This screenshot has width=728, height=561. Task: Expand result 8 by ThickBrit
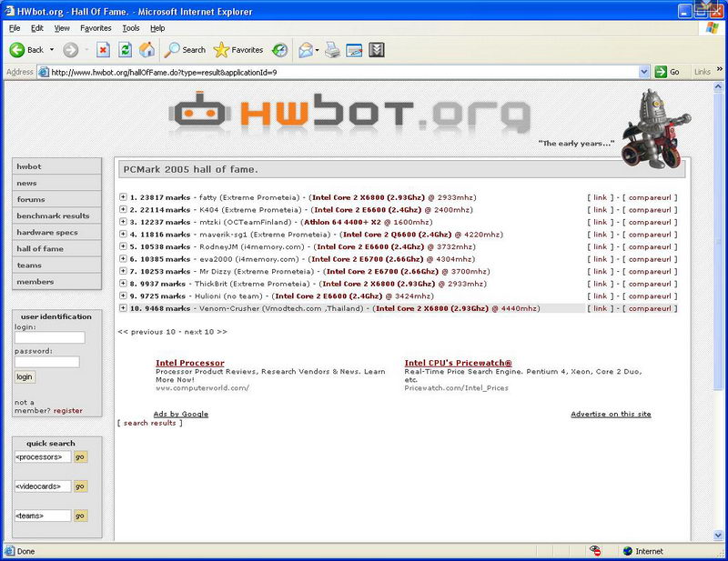pos(123,283)
